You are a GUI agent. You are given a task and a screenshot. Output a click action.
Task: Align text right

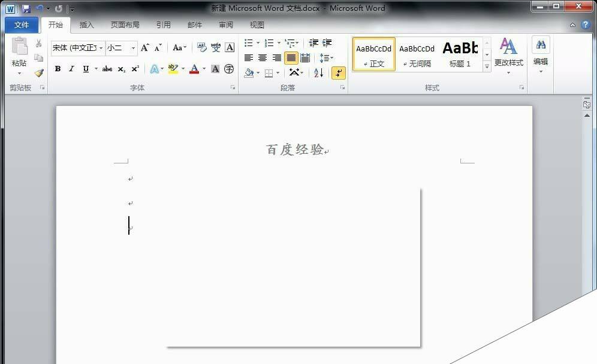click(277, 58)
